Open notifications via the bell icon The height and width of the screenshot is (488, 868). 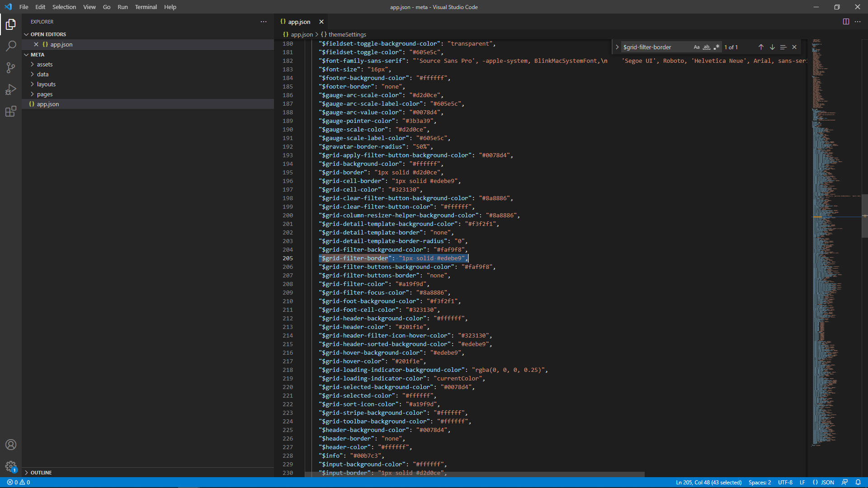[859, 482]
